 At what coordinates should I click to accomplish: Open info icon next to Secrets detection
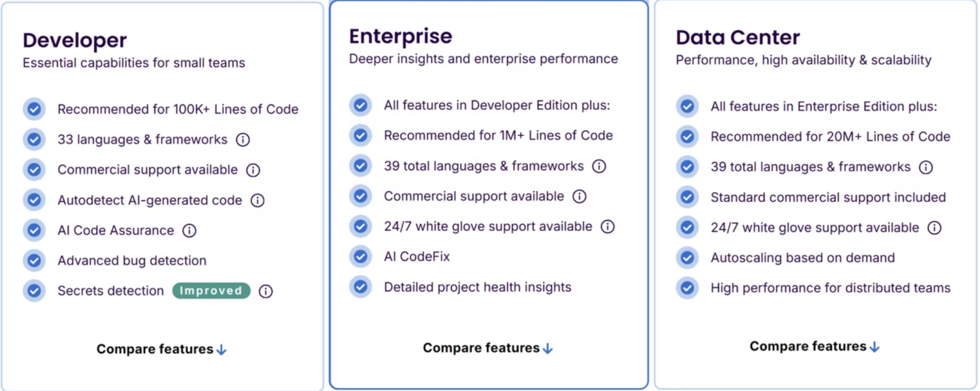[x=266, y=291]
